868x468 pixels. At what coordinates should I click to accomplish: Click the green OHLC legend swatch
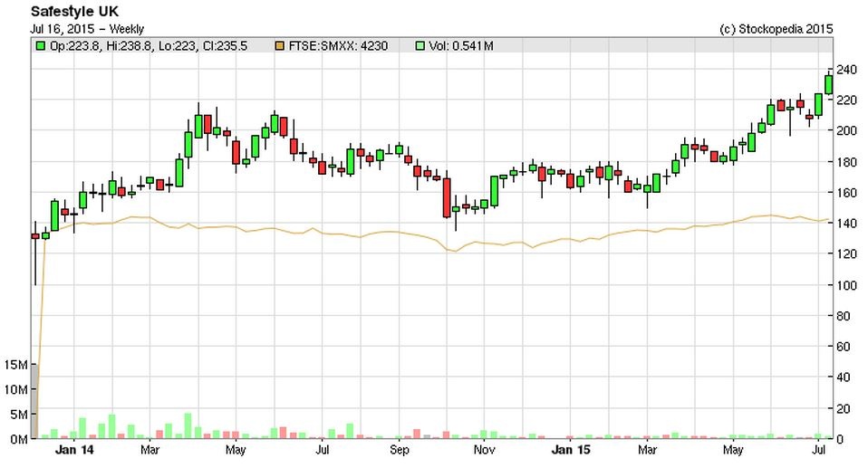pos(41,46)
